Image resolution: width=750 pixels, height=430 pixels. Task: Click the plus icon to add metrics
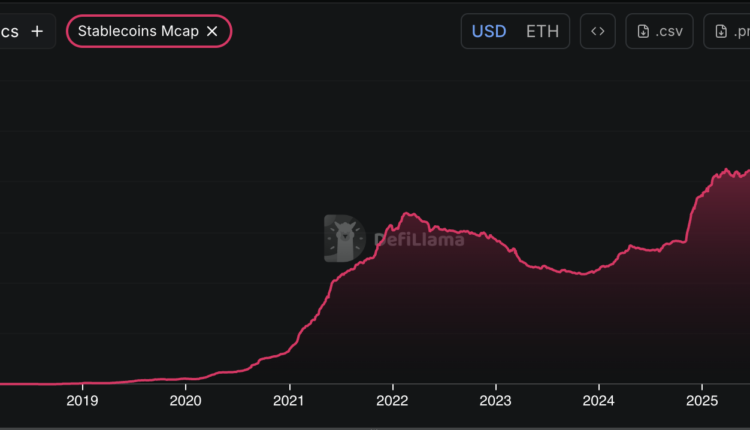coord(37,31)
